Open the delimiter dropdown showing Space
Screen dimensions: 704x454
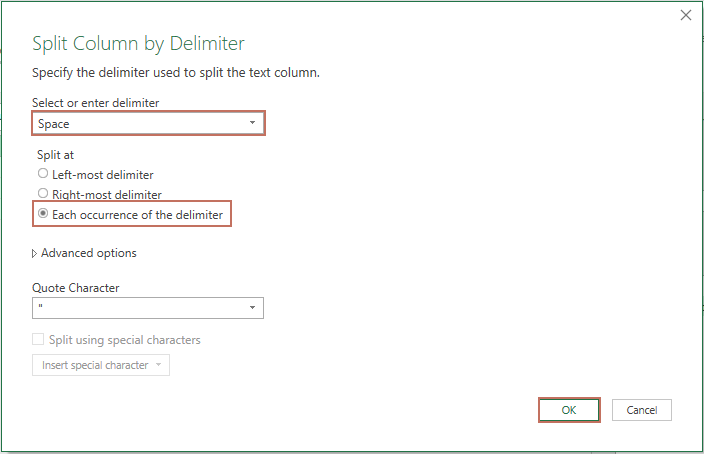(x=148, y=123)
